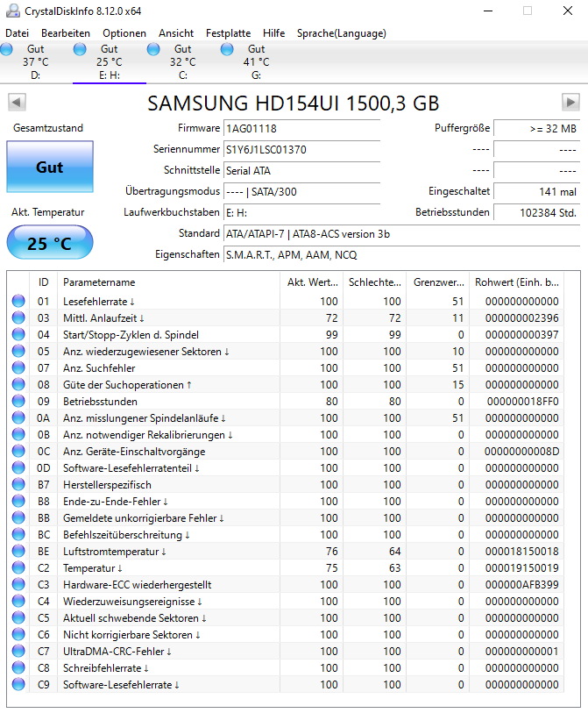The height and width of the screenshot is (713, 588).
Task: Click the Schlechte... column header
Action: pos(375,282)
